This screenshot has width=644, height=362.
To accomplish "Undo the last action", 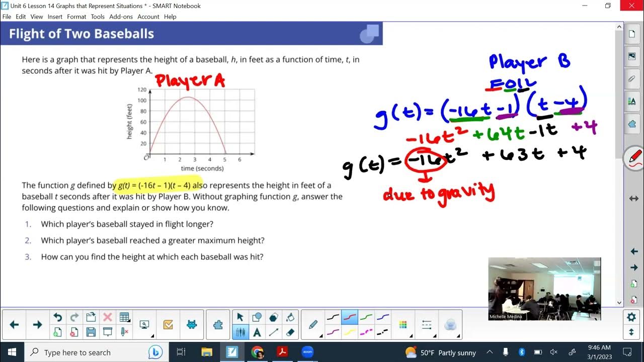I will (x=57, y=317).
